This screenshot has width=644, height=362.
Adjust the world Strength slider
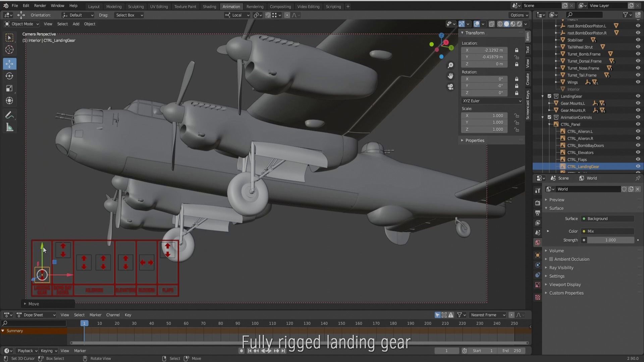610,240
